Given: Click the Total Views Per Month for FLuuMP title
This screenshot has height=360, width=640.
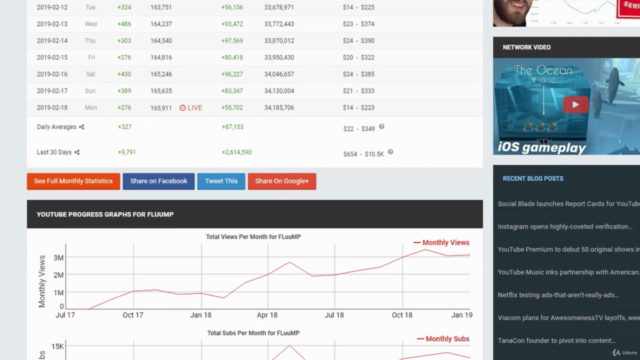Looking at the screenshot, I should [253, 237].
